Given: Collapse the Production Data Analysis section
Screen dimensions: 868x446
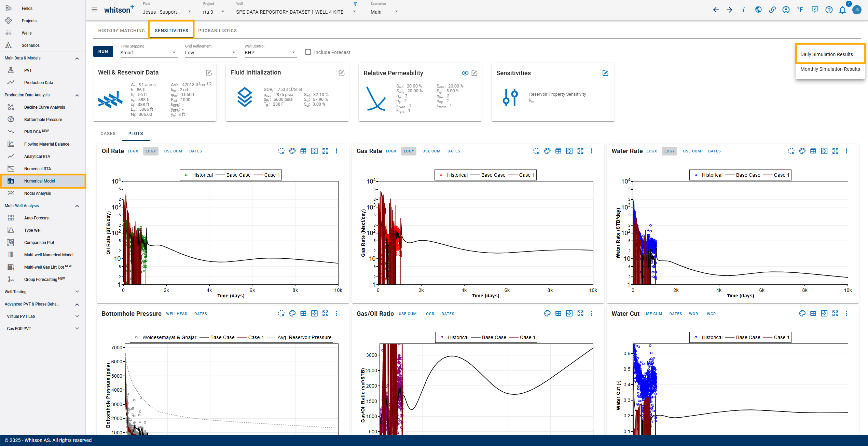Looking at the screenshot, I should (x=77, y=95).
